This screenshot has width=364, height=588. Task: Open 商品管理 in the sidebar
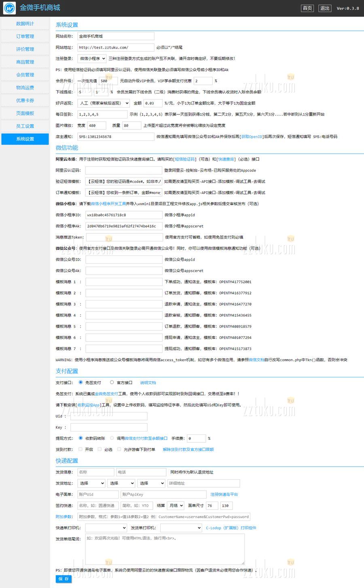pyautogui.click(x=25, y=62)
